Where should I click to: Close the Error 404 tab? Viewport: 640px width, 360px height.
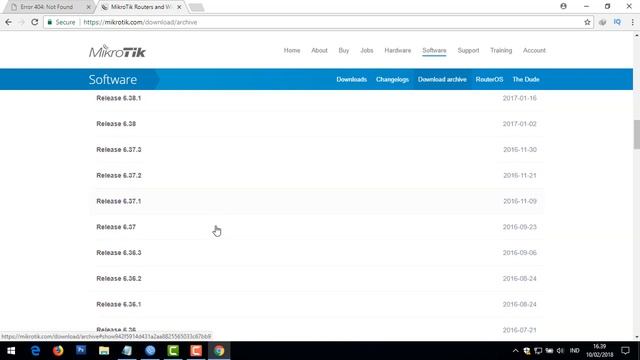[88, 7]
